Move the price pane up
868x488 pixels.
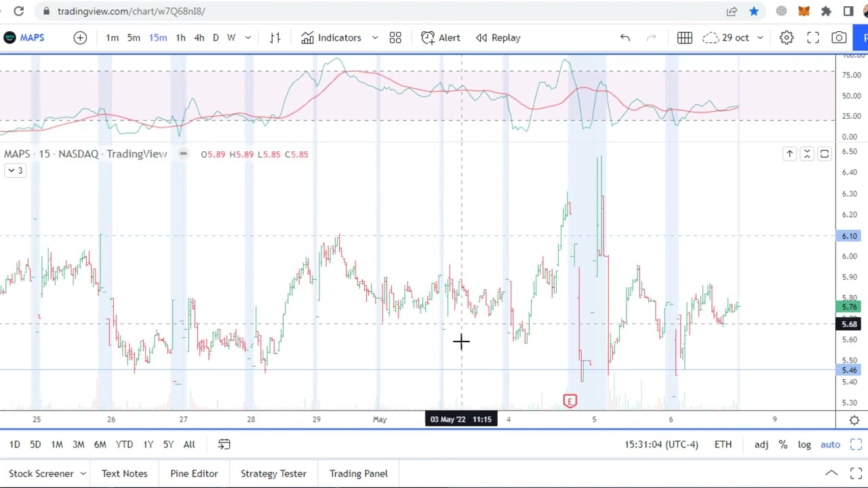point(789,155)
